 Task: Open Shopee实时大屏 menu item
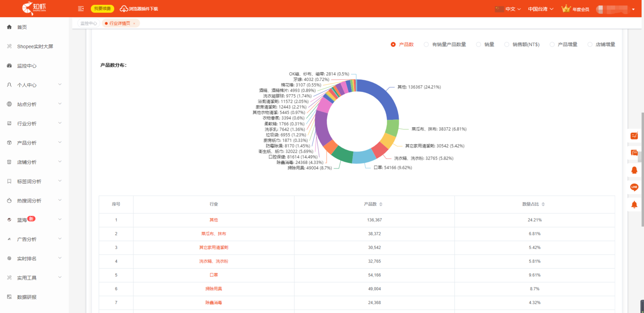(x=35, y=46)
